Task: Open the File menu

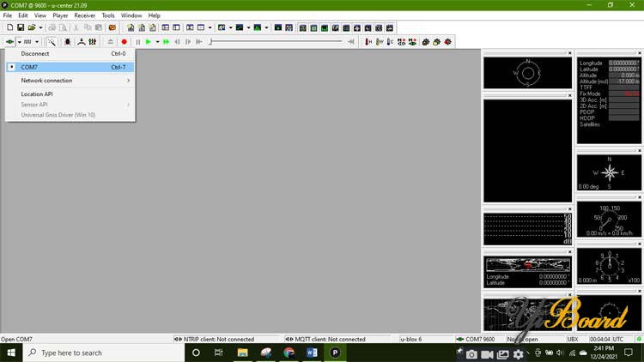Action: pyautogui.click(x=8, y=15)
